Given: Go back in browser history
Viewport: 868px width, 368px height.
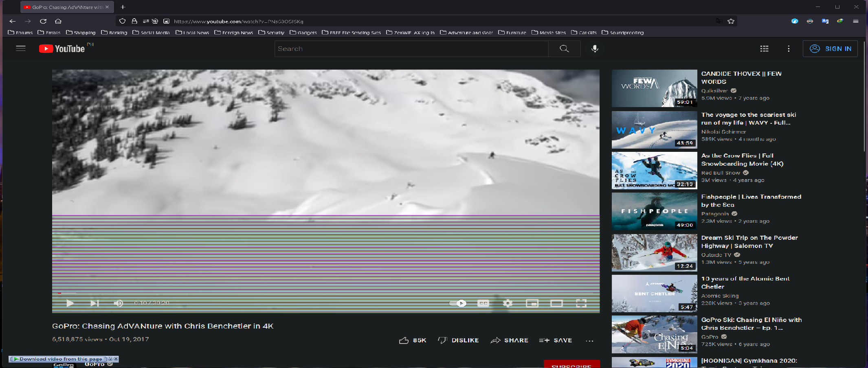Looking at the screenshot, I should pos(13,21).
